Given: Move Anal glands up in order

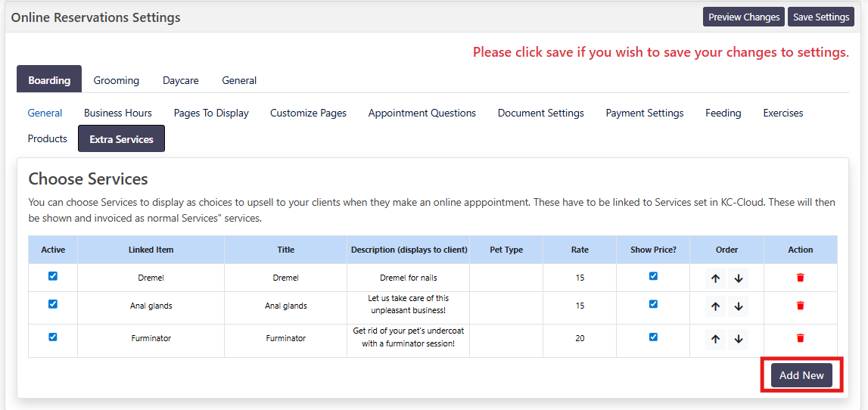Looking at the screenshot, I should (715, 306).
